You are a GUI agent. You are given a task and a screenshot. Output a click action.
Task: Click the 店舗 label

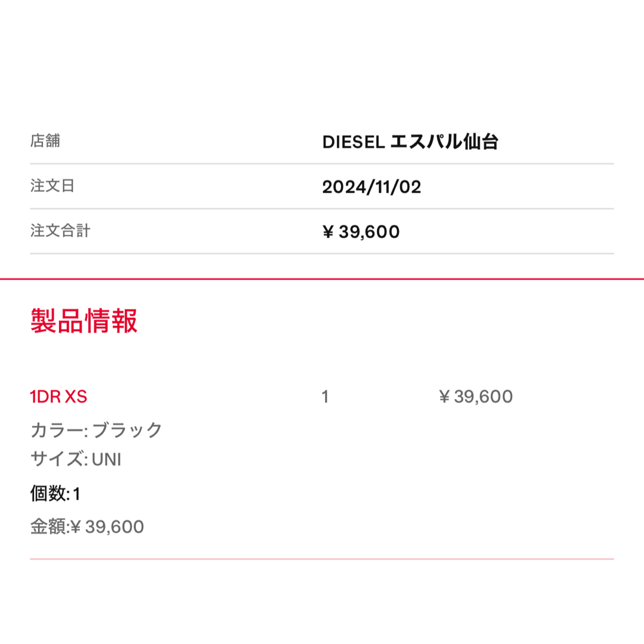[x=45, y=141]
